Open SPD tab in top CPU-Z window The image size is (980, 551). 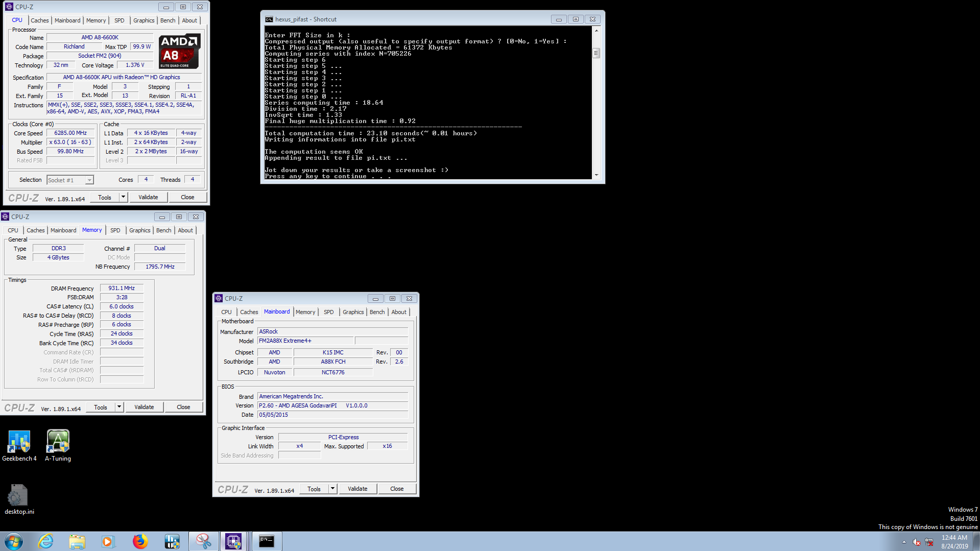[119, 20]
